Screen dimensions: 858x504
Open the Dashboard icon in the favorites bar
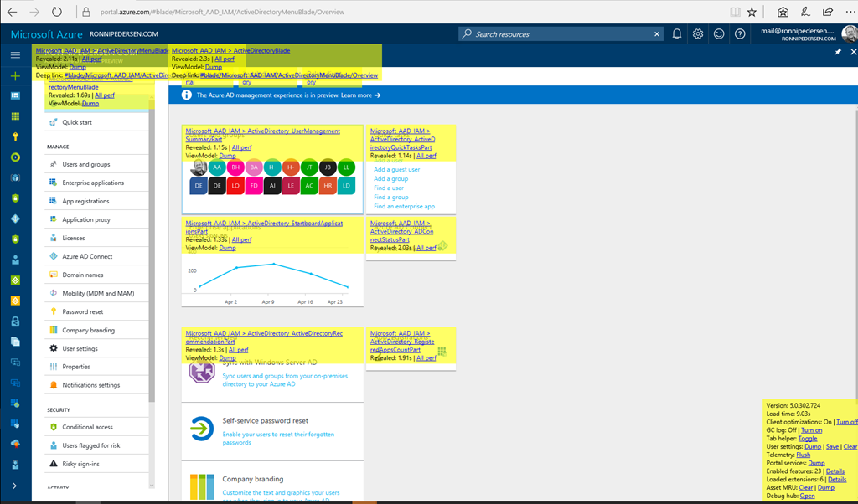click(x=15, y=95)
